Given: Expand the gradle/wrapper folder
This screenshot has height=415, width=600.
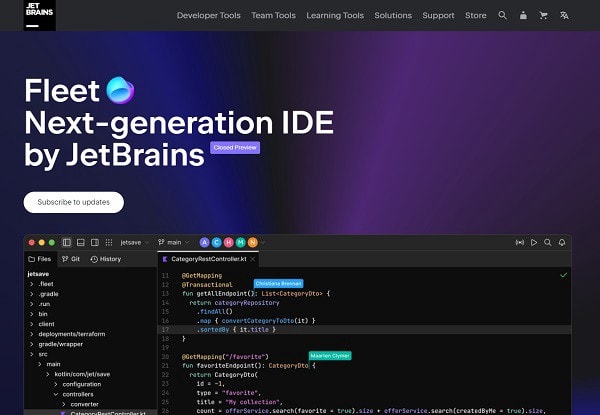Looking at the screenshot, I should pyautogui.click(x=31, y=344).
